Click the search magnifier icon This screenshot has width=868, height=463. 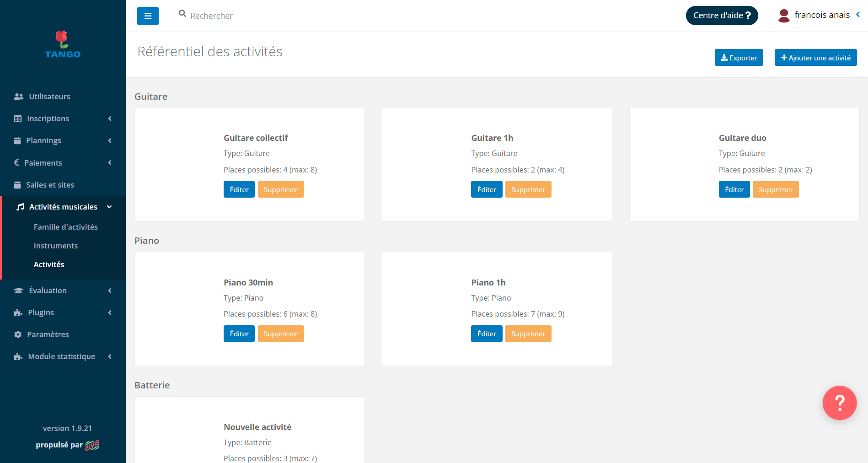coord(182,14)
